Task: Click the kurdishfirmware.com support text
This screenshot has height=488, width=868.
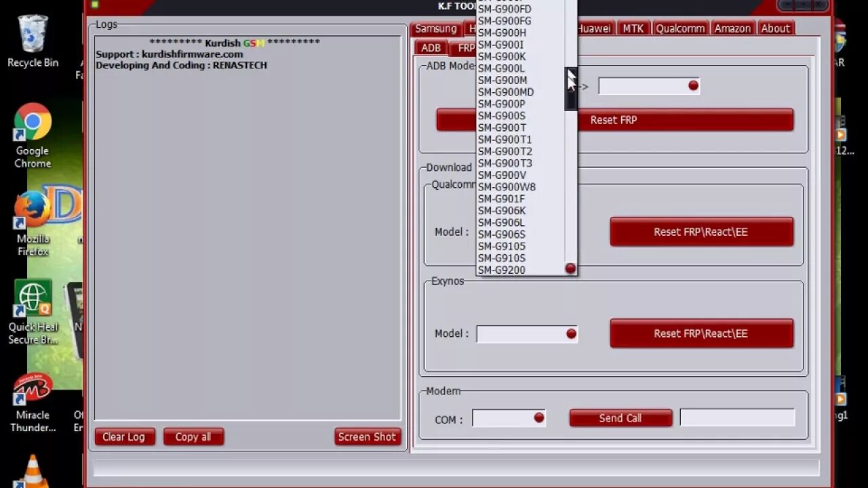Action: coord(193,54)
